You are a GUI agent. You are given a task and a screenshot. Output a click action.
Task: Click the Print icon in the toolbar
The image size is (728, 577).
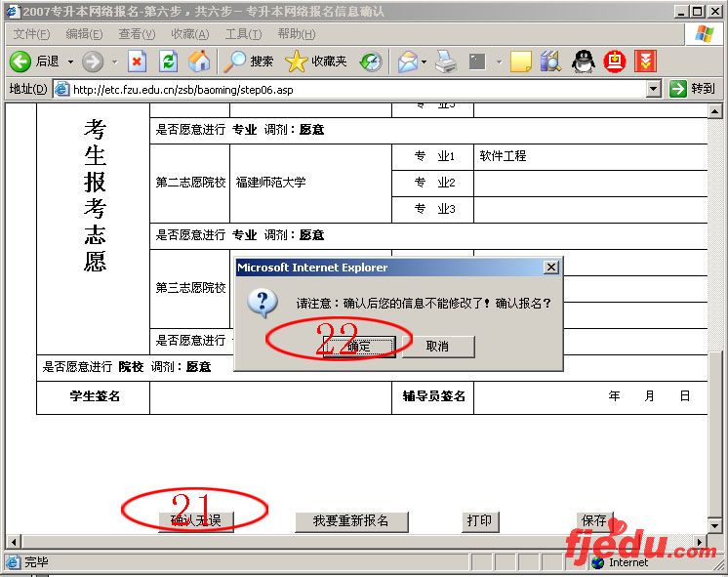tap(446, 62)
